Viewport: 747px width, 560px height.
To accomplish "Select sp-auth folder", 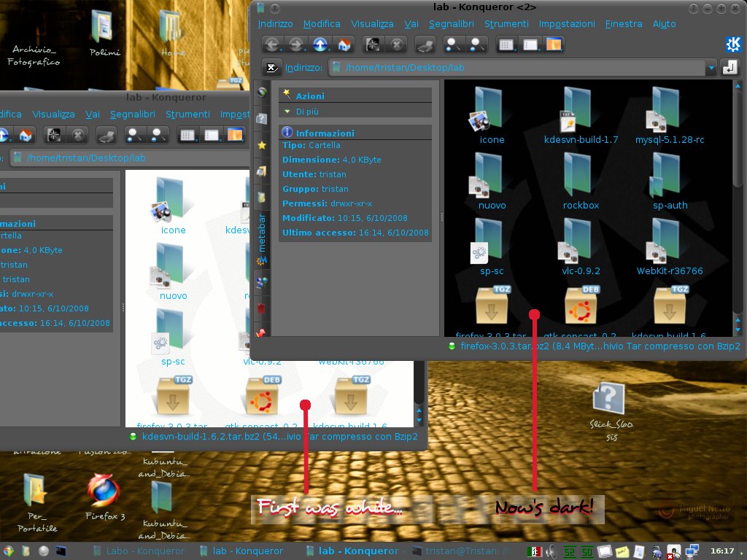I will coord(670,182).
